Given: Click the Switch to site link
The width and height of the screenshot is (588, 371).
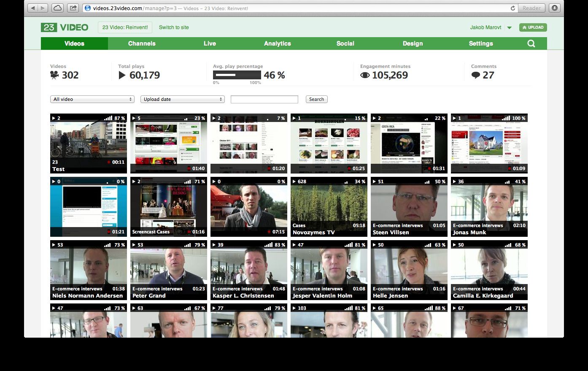Looking at the screenshot, I should click(174, 27).
